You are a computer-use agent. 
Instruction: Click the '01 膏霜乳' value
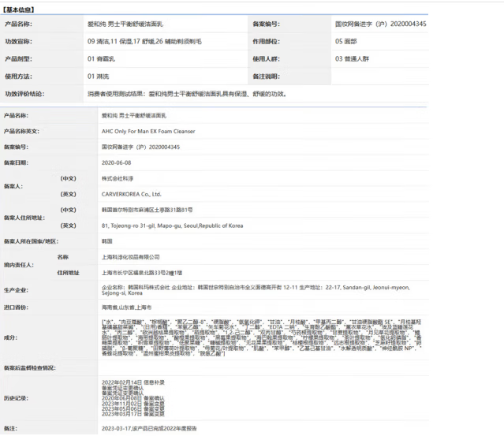coord(101,59)
